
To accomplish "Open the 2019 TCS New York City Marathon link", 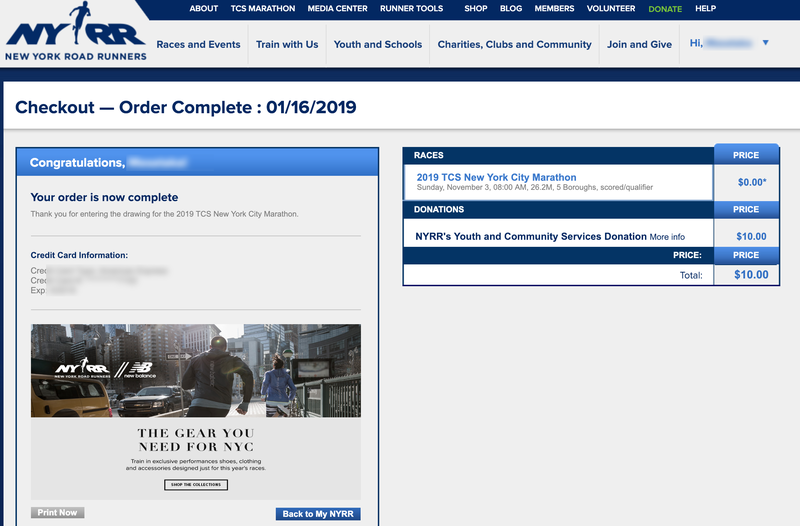I will pyautogui.click(x=496, y=177).
